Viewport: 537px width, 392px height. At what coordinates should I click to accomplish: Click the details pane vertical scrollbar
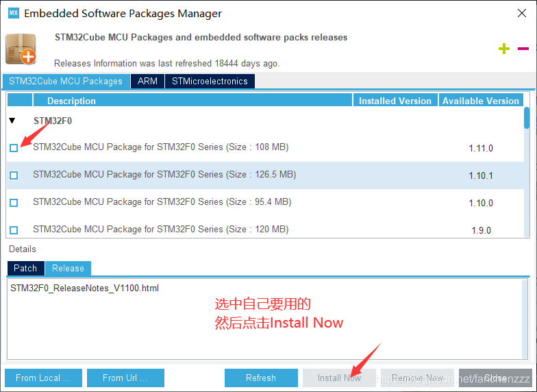pos(525,319)
